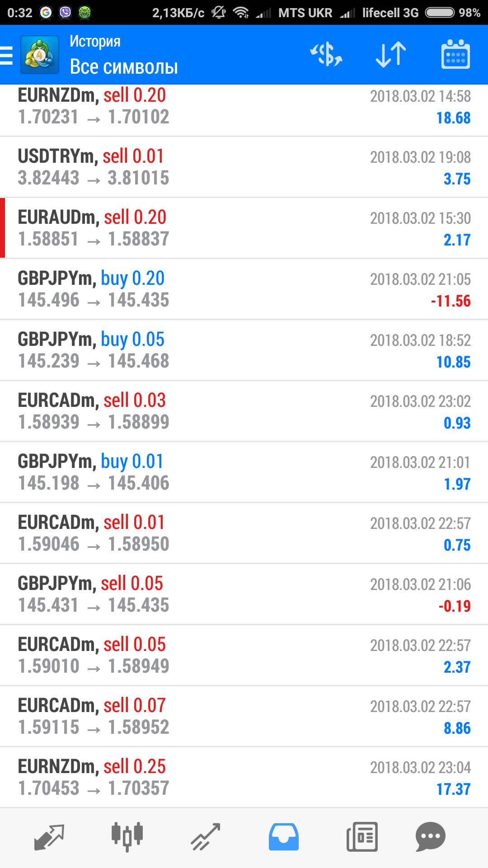488x868 pixels.
Task: Open GBPJPYm buy 0.20 losing trade
Action: (x=244, y=289)
